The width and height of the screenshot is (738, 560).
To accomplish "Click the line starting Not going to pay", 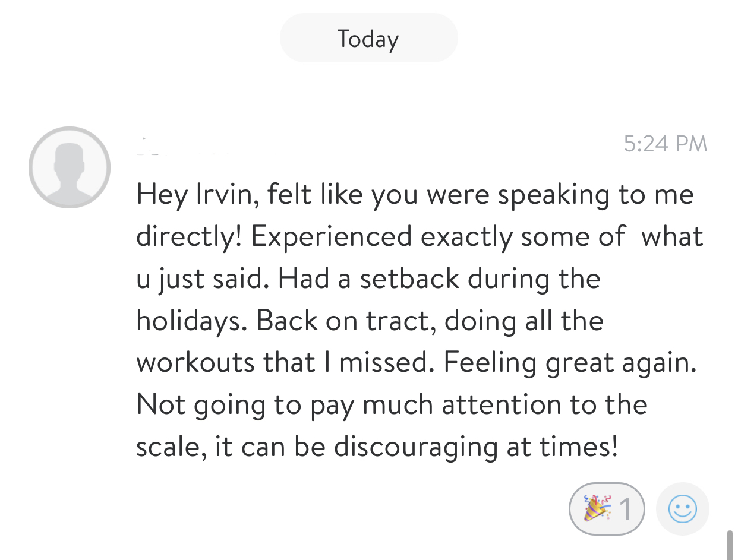I will tap(392, 405).
